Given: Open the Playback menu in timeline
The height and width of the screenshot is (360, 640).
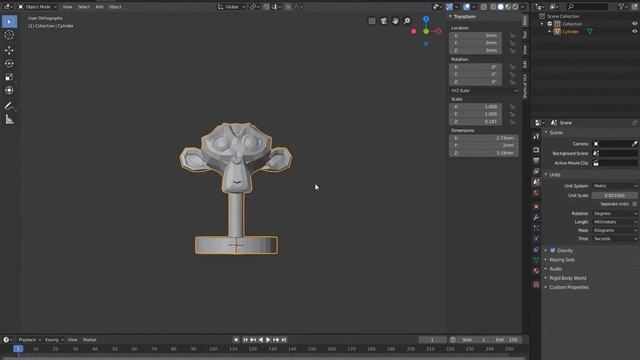Looking at the screenshot, I should [29, 340].
